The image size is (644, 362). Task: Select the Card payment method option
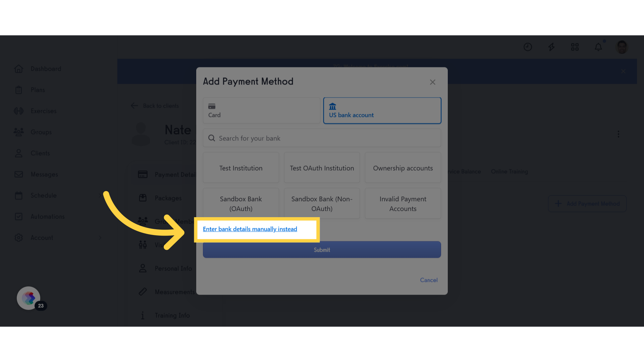261,110
